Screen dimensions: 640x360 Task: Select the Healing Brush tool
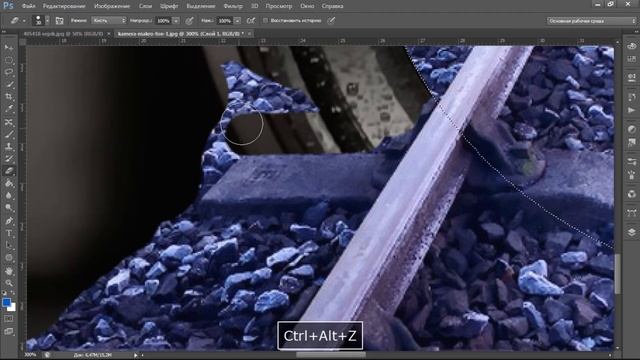pyautogui.click(x=9, y=122)
